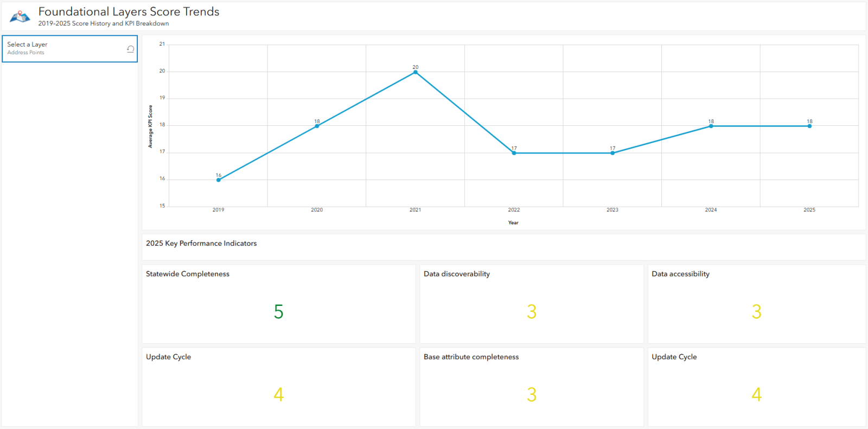
Task: Select the 2023 data point on line
Action: pos(612,153)
